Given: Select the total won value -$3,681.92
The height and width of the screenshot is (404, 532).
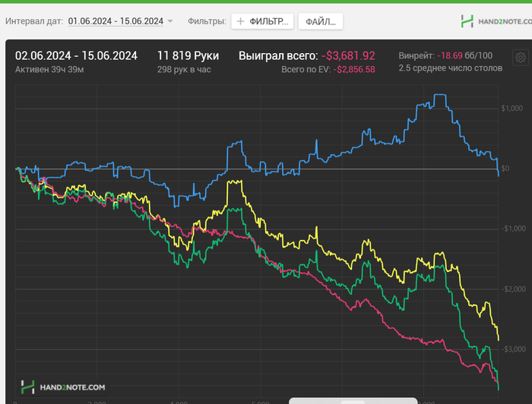Looking at the screenshot, I should tap(348, 55).
